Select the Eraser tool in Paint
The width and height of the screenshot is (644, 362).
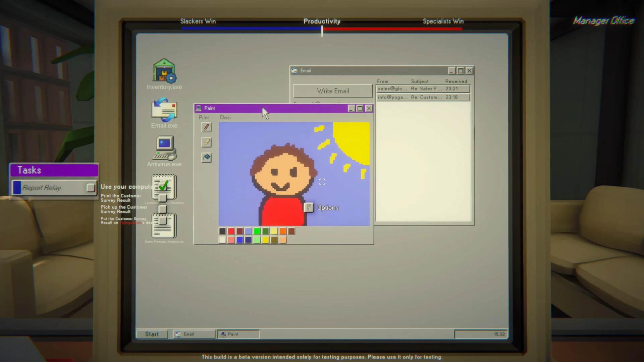pyautogui.click(x=206, y=142)
